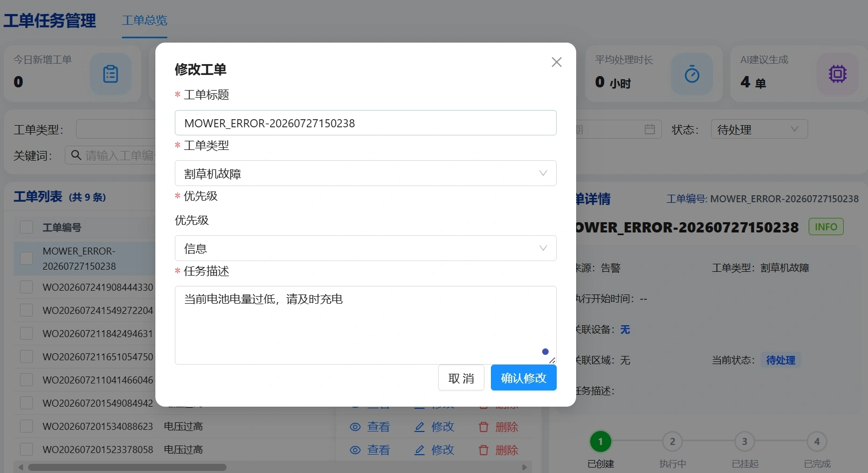Click the eye 查看 icon for WO202607201534088623

(x=355, y=427)
